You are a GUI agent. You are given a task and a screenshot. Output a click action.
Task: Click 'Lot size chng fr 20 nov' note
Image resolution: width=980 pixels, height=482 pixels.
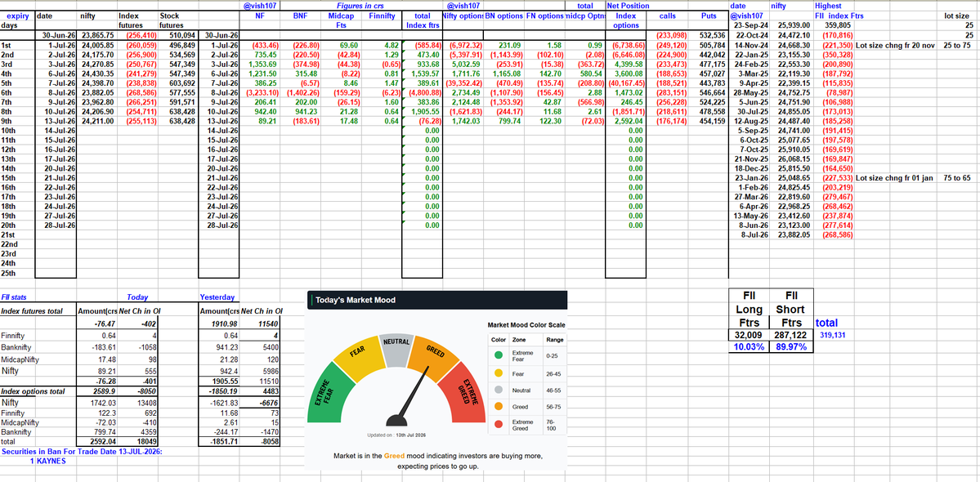pos(897,46)
